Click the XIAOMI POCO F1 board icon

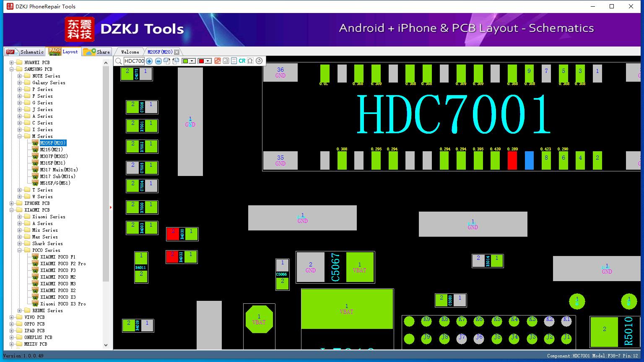click(x=36, y=257)
